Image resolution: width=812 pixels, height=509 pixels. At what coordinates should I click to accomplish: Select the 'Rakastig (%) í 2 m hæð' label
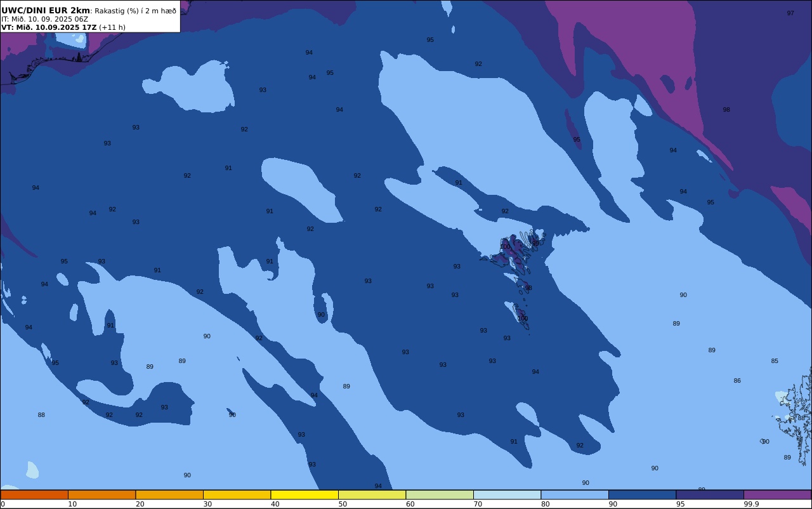click(136, 11)
